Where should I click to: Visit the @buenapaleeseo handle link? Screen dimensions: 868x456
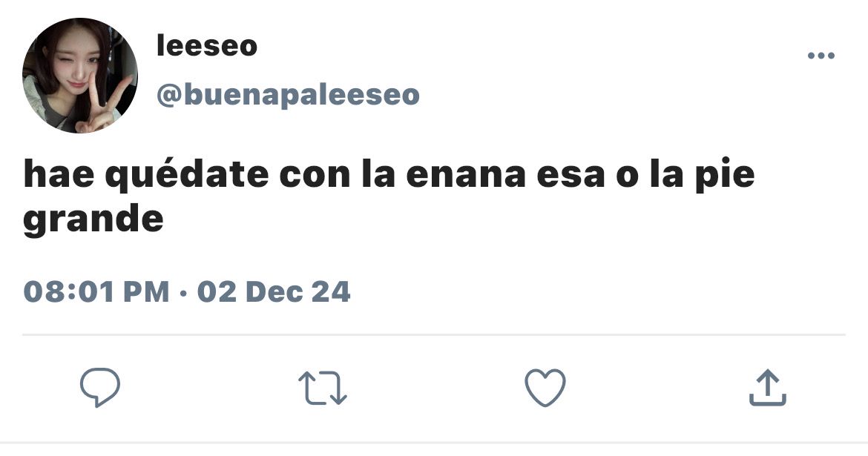pos(288,95)
